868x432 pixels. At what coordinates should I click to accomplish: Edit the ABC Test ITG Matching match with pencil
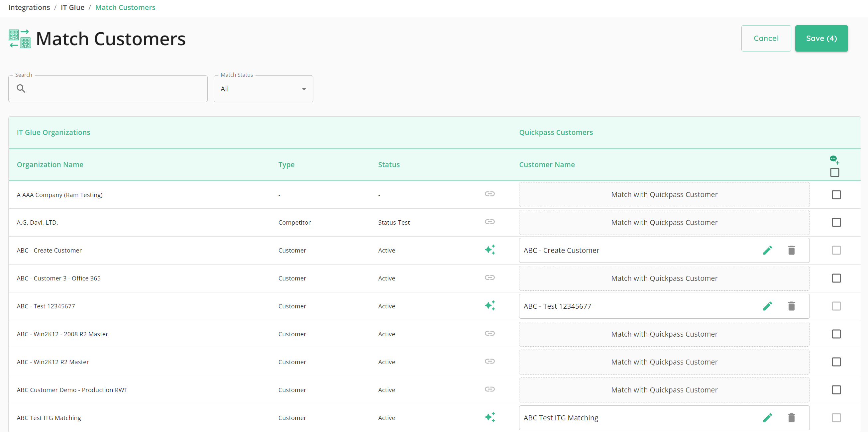[768, 418]
